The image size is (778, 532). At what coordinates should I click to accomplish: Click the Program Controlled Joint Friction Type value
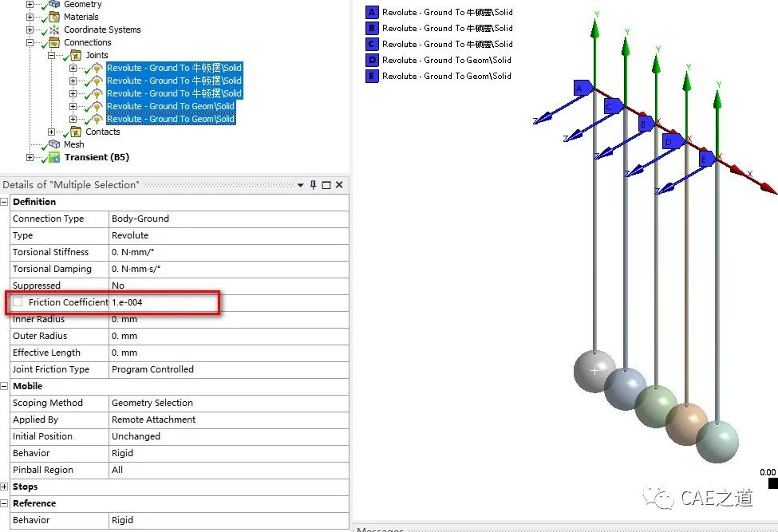[153, 369]
